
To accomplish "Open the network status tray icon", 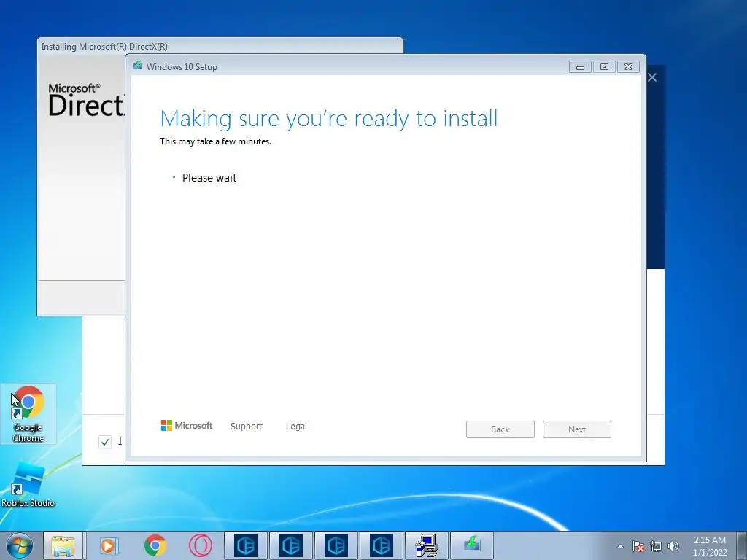I will (656, 546).
